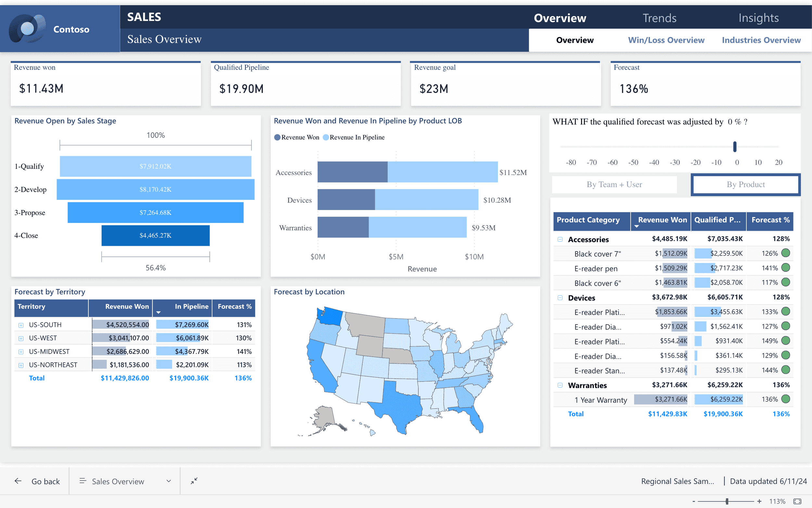This screenshot has width=812, height=508.
Task: Open the Sales Overview page dropdown chevron
Action: point(169,481)
